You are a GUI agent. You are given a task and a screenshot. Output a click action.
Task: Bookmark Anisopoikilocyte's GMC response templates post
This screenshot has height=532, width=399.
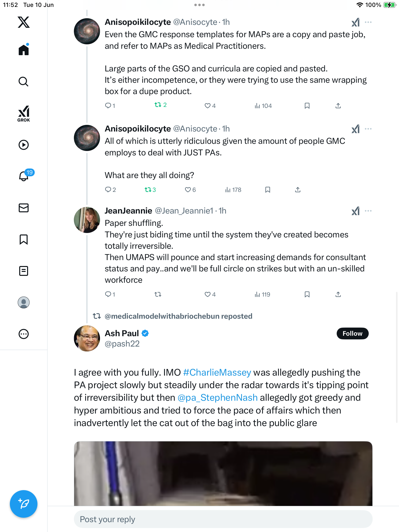(x=307, y=106)
